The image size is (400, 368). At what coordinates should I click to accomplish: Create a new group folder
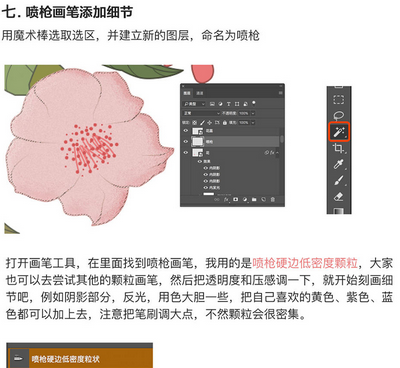tap(254, 199)
